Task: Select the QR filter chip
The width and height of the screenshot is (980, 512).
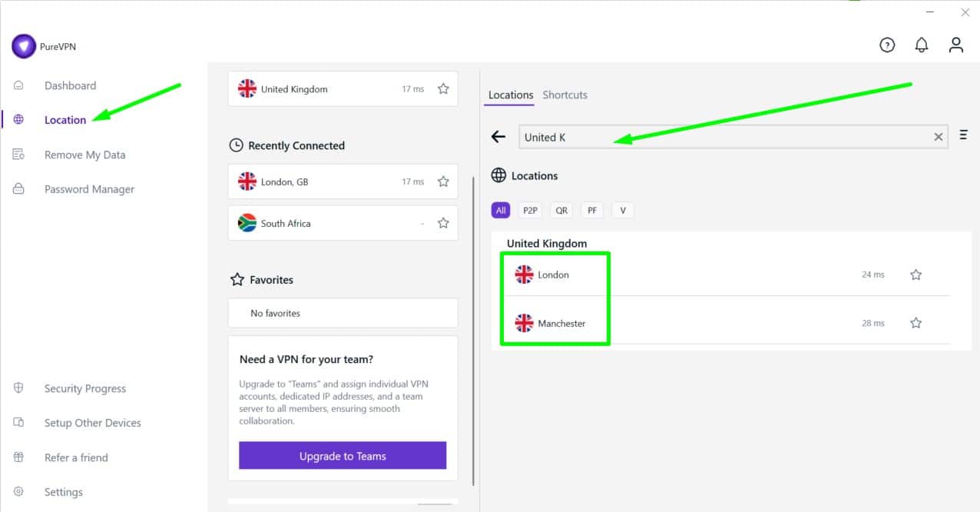Action: [x=561, y=210]
